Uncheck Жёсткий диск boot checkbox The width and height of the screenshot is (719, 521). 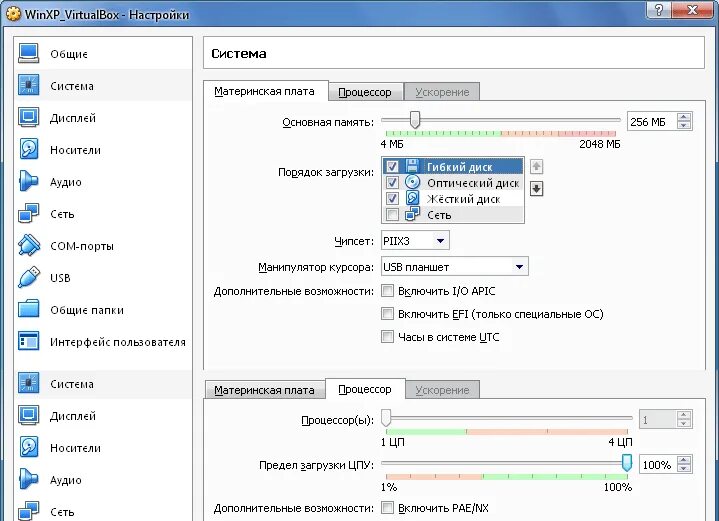tap(392, 198)
